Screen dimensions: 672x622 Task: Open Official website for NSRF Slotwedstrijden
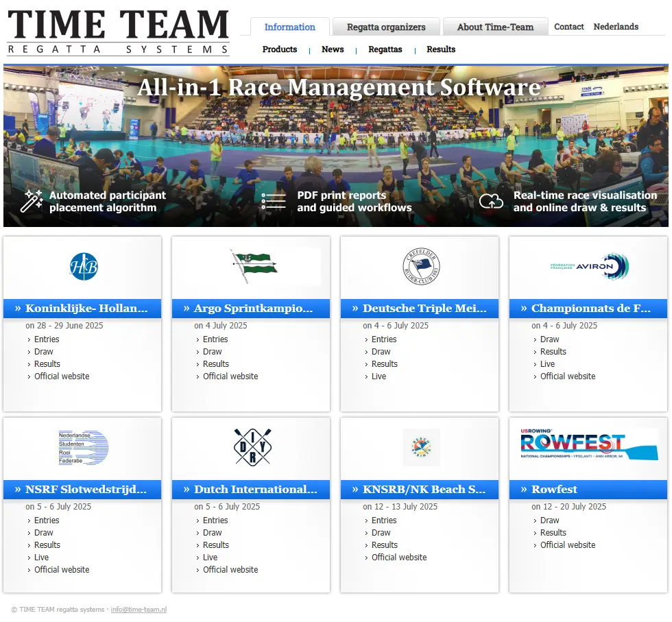62,570
